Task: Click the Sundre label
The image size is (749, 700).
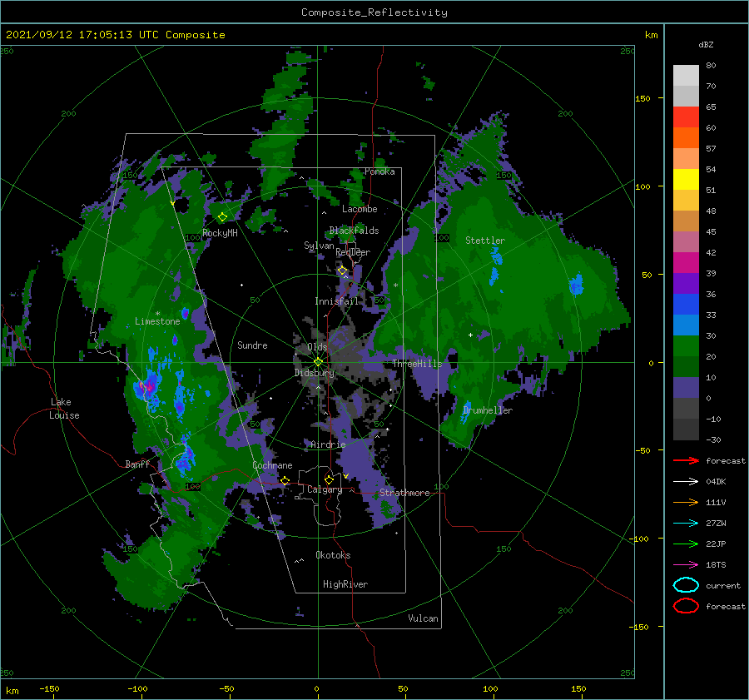Action: point(252,345)
